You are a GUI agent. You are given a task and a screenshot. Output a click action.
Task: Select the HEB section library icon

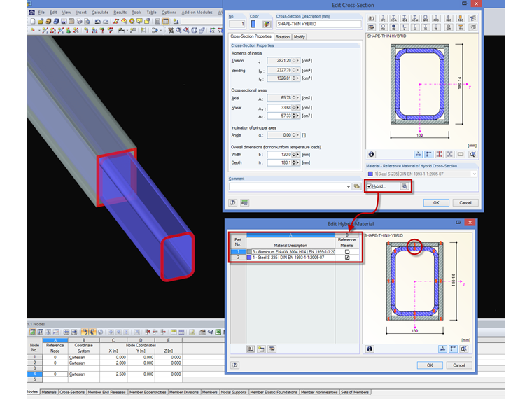[405, 19]
